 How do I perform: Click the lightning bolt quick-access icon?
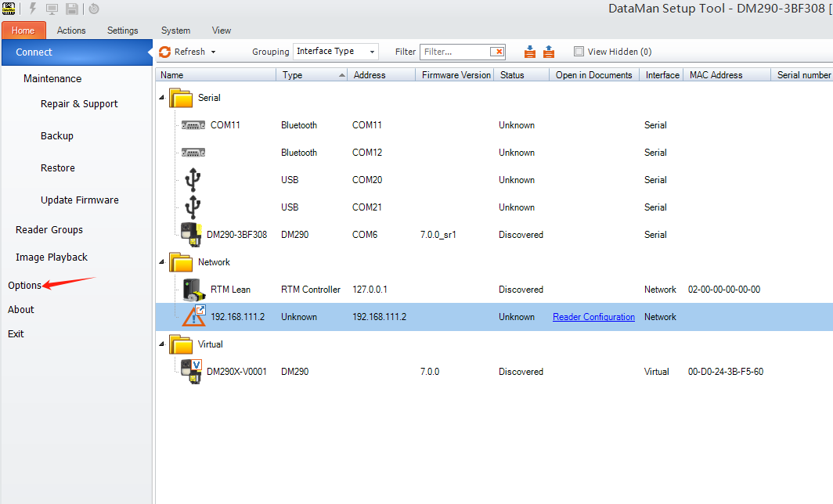click(x=32, y=9)
